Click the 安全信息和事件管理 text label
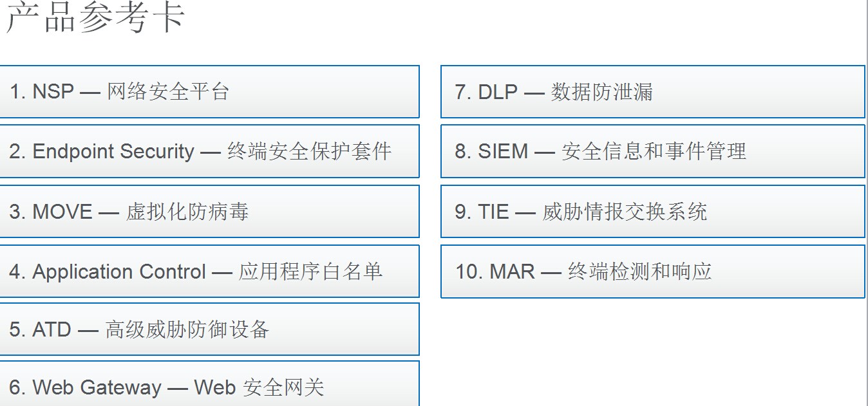This screenshot has height=406, width=868. 654,151
